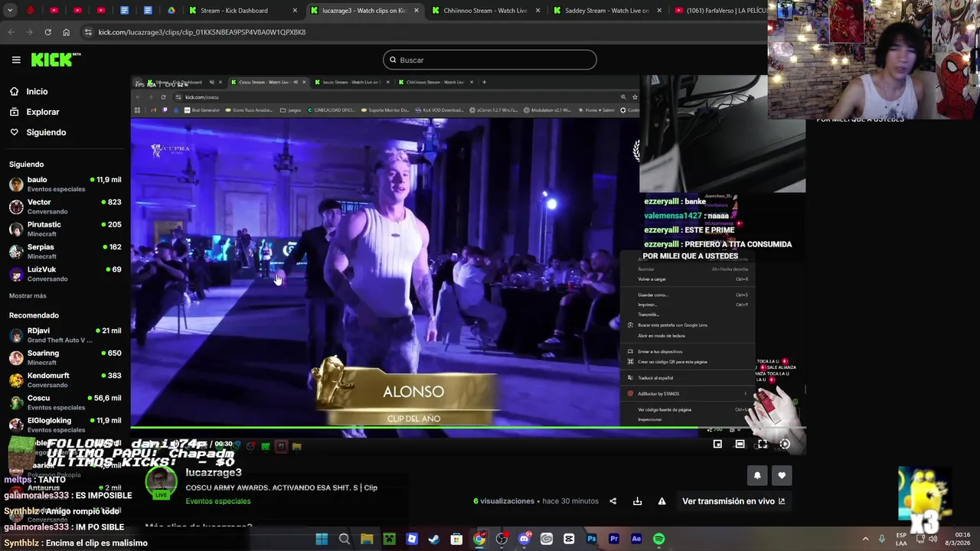Image resolution: width=980 pixels, height=551 pixels.
Task: Show hidden system tray icons chevron
Action: pyautogui.click(x=865, y=539)
